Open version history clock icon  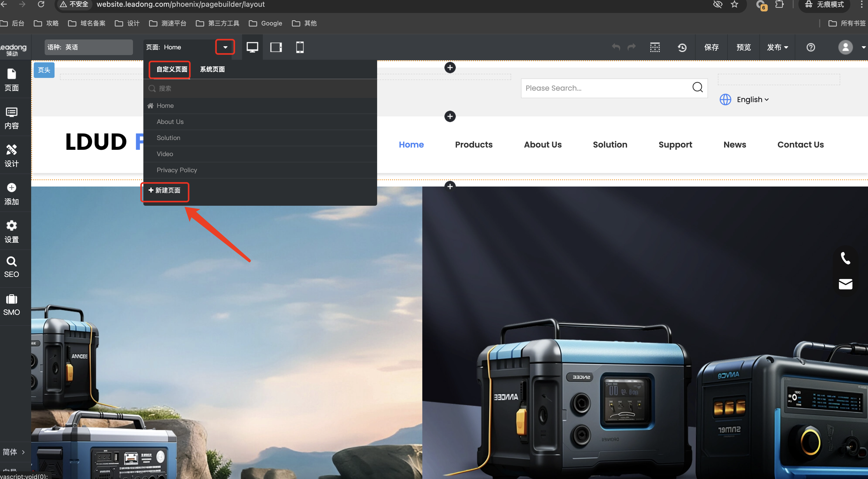[682, 48]
